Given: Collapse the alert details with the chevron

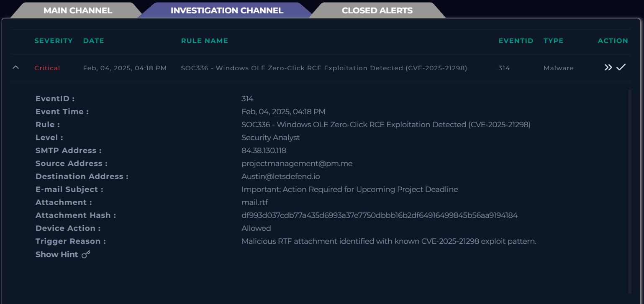Looking at the screenshot, I should coord(16,67).
